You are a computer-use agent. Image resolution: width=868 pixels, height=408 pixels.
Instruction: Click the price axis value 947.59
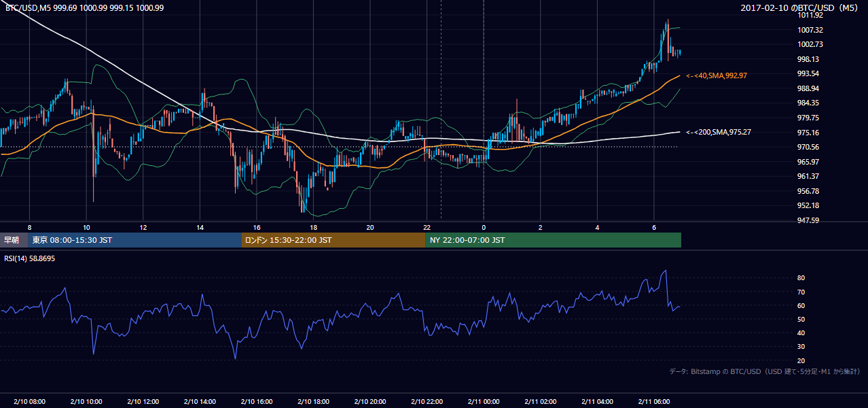pyautogui.click(x=808, y=220)
